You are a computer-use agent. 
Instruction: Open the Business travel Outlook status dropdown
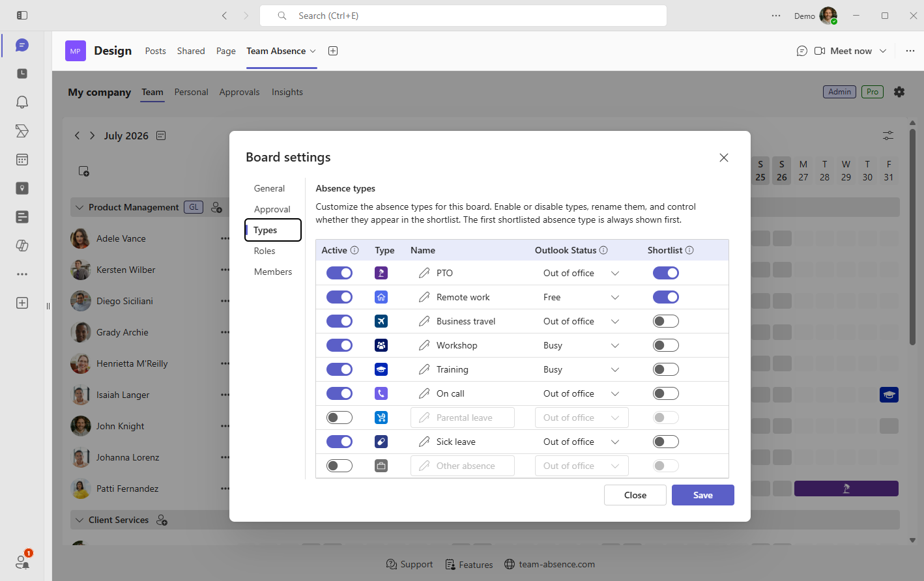(x=581, y=321)
